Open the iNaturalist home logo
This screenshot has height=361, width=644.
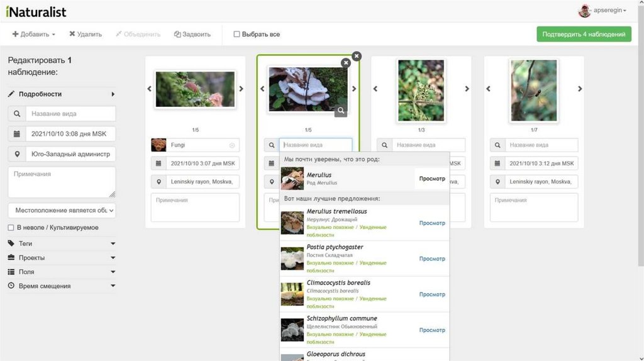(36, 11)
